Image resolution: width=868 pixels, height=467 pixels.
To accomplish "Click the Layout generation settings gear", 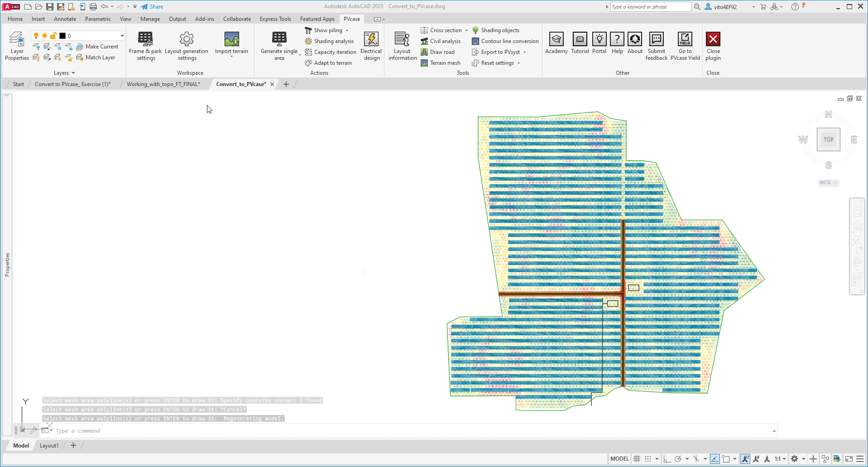I will [x=187, y=39].
